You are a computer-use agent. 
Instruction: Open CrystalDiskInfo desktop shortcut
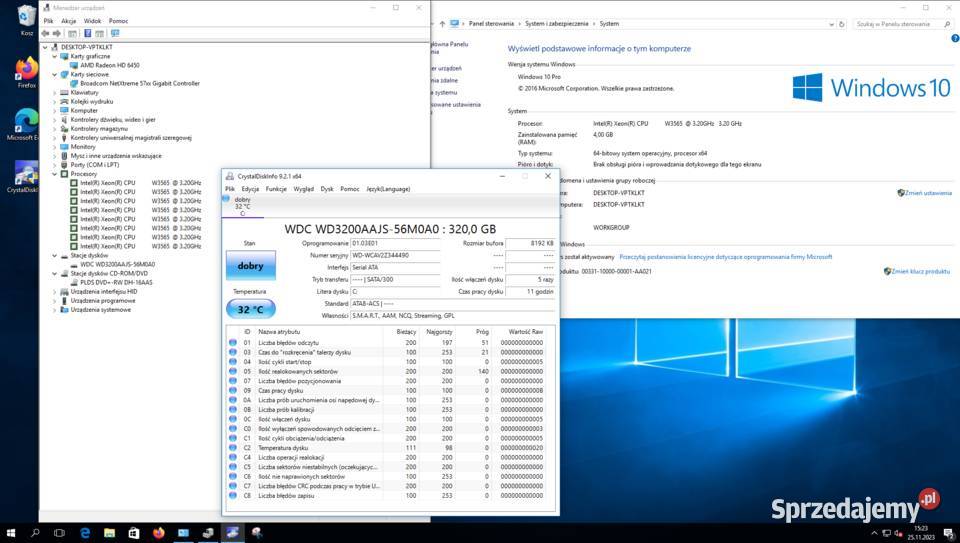[24, 176]
